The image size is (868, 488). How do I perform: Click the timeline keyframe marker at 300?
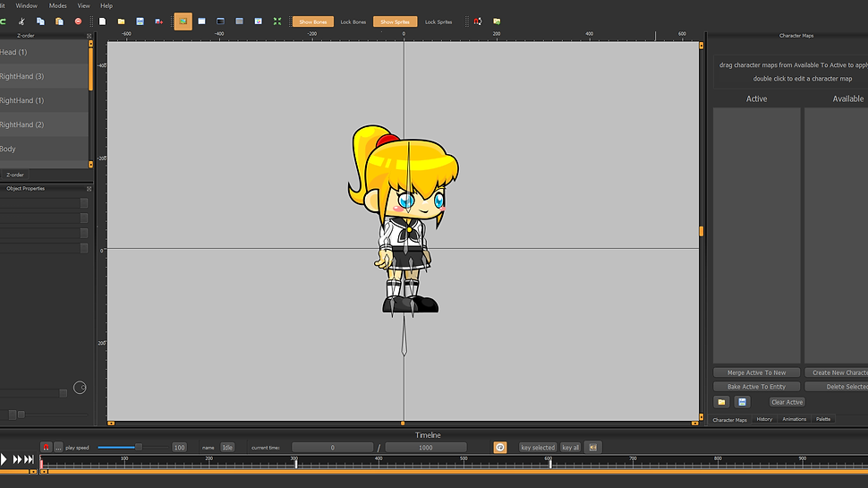tap(296, 464)
